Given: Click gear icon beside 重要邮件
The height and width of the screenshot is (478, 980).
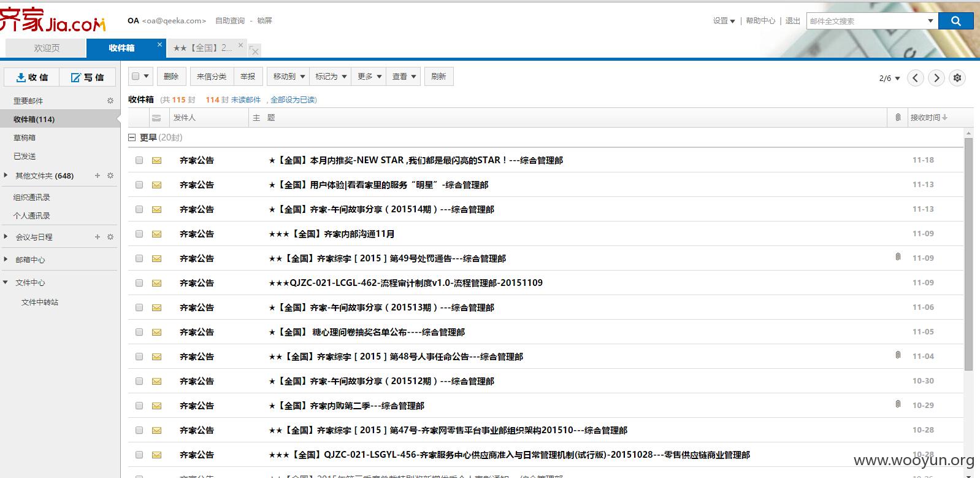Looking at the screenshot, I should pyautogui.click(x=110, y=101).
